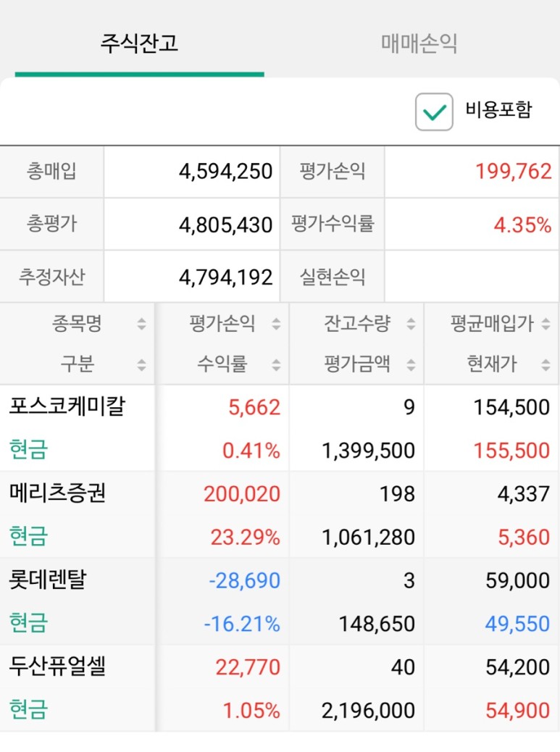The width and height of the screenshot is (560, 752).
Task: Tap 현금 label under 롯데렌탈
Action: click(x=28, y=623)
